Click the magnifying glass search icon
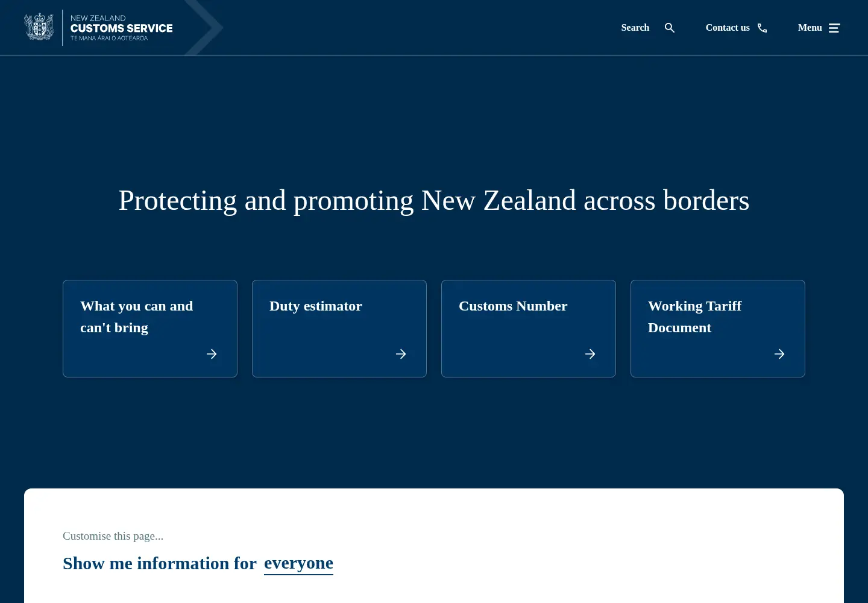The image size is (868, 603). [x=670, y=28]
